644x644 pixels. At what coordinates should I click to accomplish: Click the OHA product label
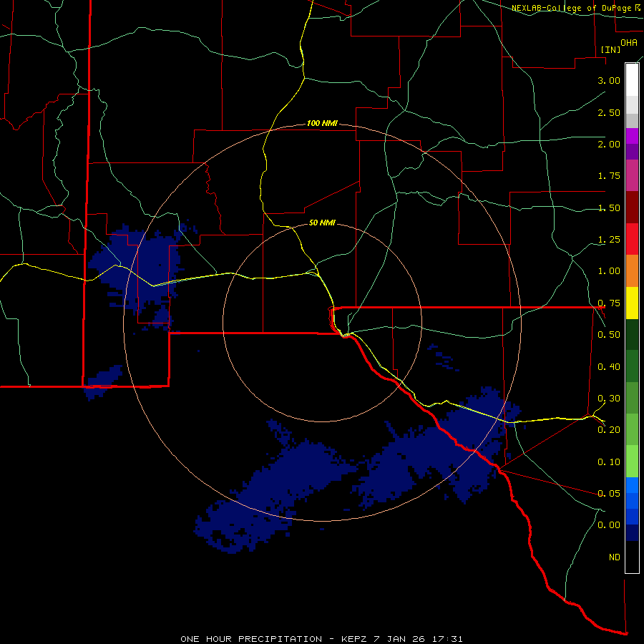629,43
